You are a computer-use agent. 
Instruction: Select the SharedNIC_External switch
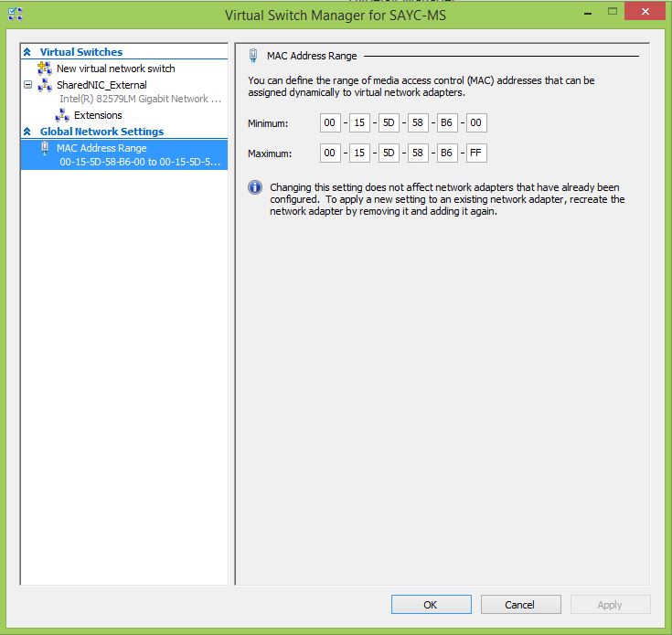(101, 85)
